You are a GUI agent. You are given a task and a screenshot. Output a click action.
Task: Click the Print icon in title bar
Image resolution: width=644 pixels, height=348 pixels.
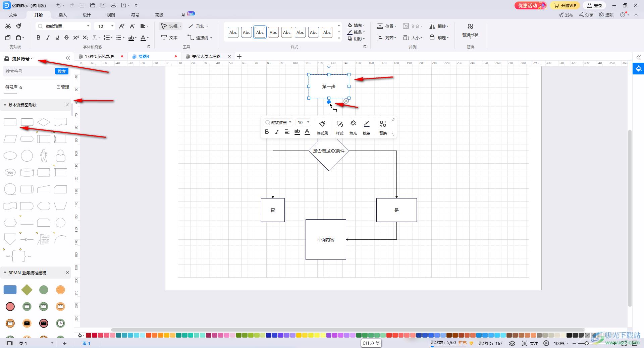113,5
